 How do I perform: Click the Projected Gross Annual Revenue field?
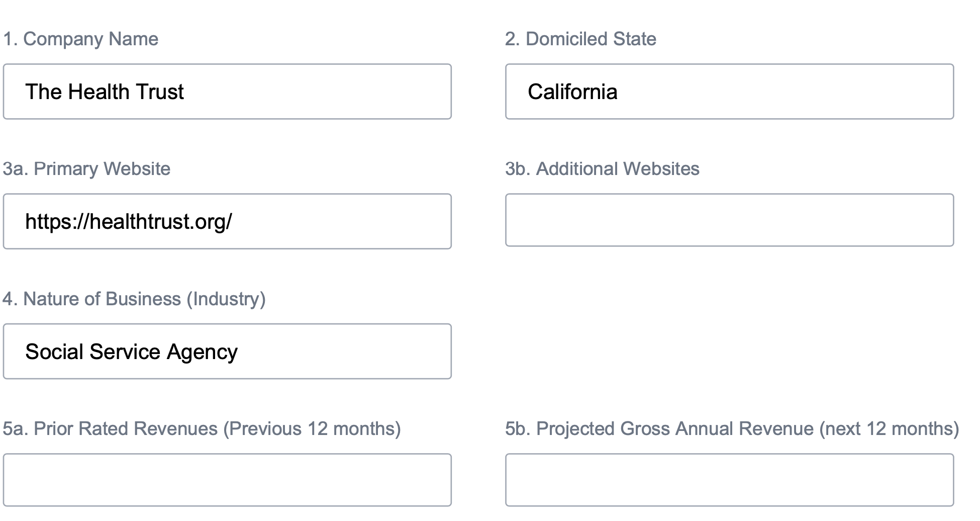[x=729, y=480]
